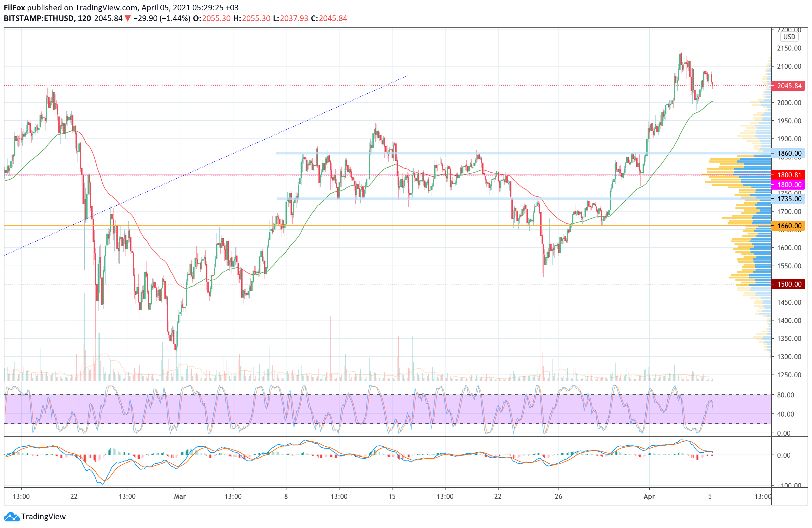Click the light-blue 1735.00 level label
This screenshot has width=812, height=528.
click(x=789, y=199)
